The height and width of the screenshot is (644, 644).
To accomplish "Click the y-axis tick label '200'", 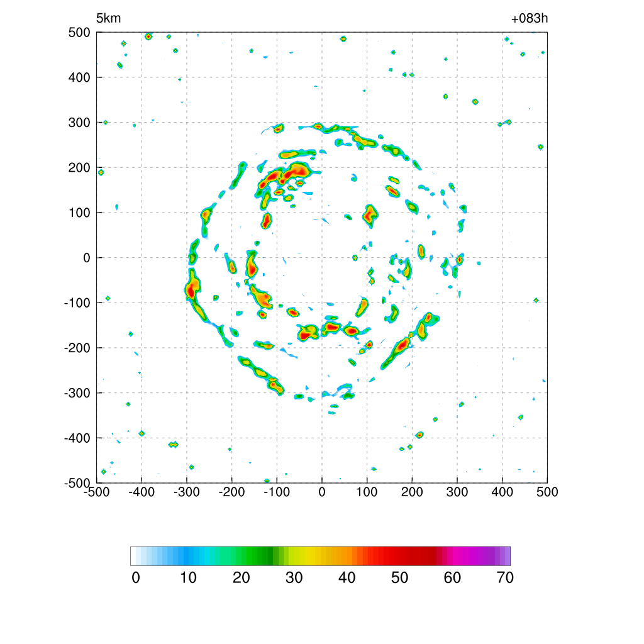I will pyautogui.click(x=79, y=167).
